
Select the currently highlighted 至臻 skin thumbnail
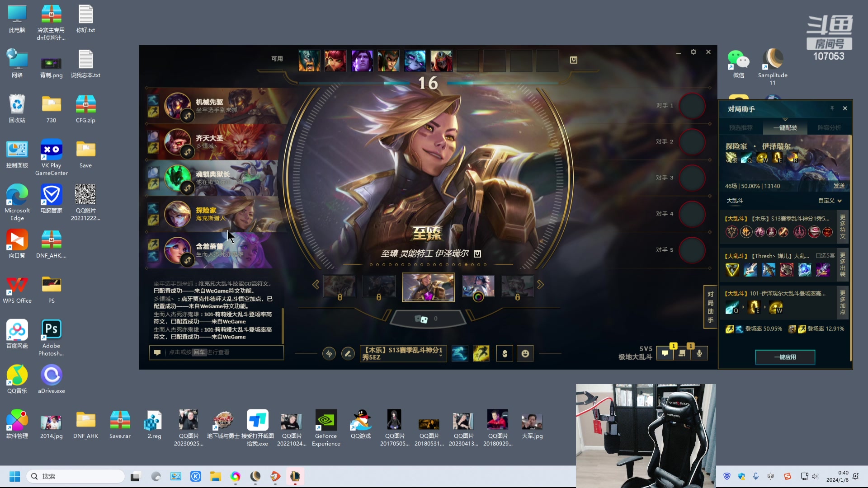[428, 287]
